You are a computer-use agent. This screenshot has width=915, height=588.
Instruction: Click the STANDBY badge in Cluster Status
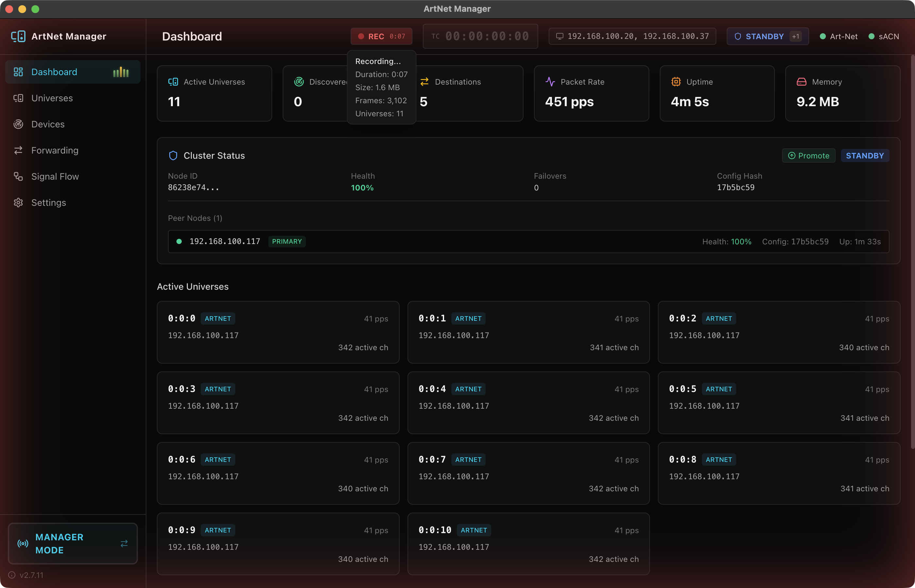click(x=865, y=155)
